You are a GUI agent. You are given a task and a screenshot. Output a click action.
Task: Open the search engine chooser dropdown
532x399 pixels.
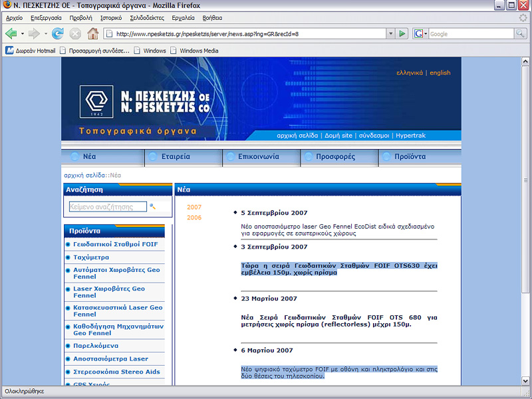pos(426,34)
